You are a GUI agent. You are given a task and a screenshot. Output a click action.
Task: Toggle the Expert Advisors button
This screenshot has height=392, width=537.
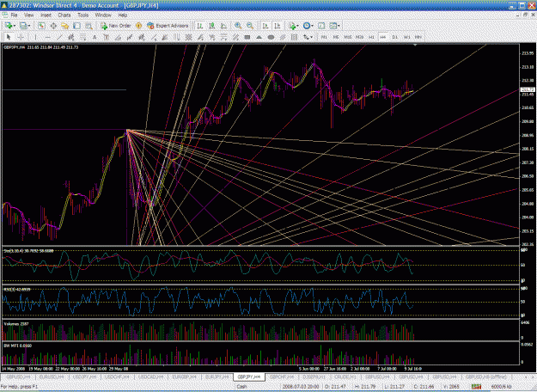coord(168,26)
